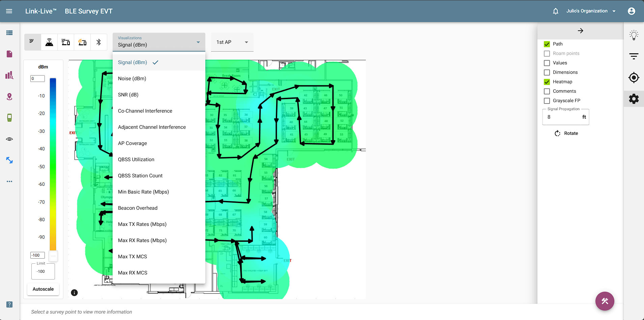Uncheck the Heatmap option
This screenshot has height=320, width=644.
547,82
